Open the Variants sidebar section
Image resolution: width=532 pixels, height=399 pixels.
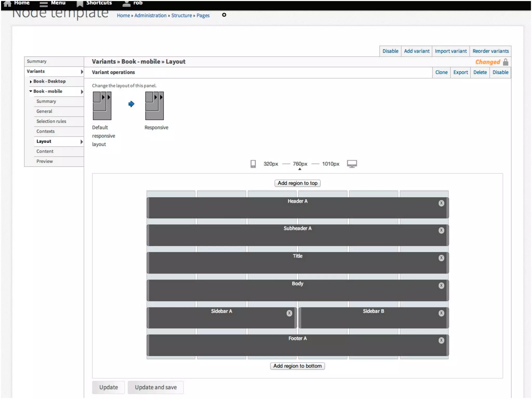(36, 71)
